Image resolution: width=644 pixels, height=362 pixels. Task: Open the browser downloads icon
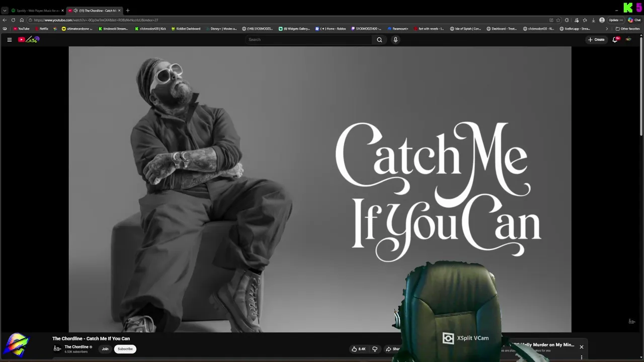[x=594, y=20]
